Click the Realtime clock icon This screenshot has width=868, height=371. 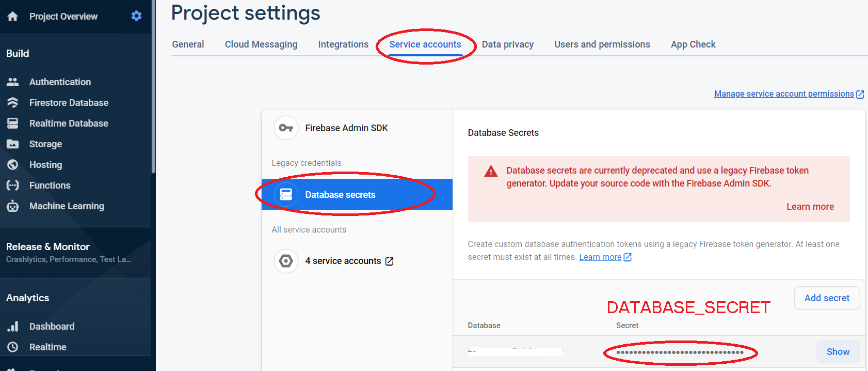click(13, 347)
